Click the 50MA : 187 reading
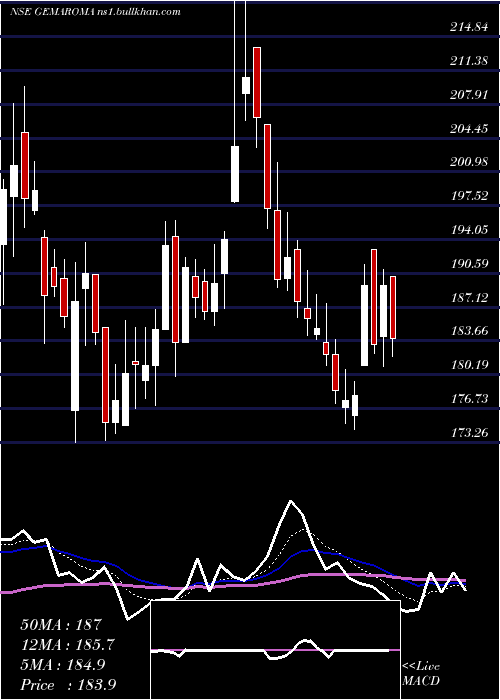500x700 pixels. tap(62, 625)
